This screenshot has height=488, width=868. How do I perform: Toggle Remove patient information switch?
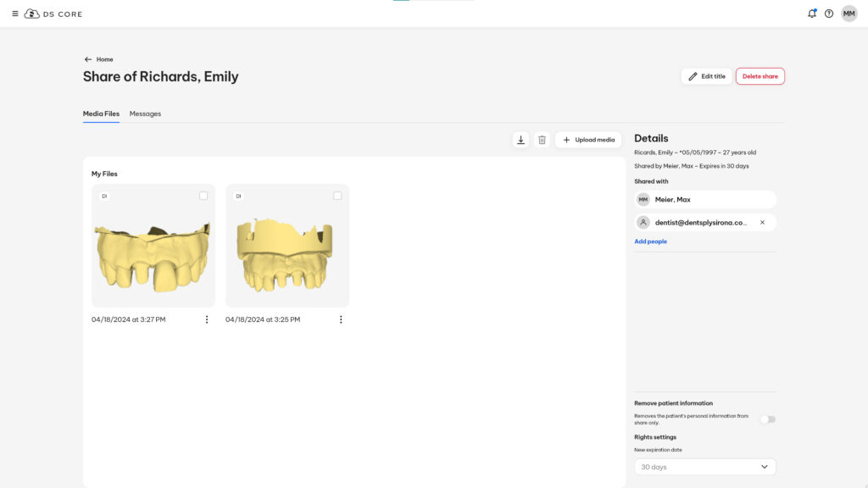pyautogui.click(x=768, y=419)
